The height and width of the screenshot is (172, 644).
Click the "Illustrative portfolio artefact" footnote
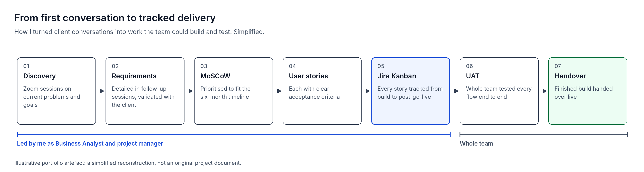pyautogui.click(x=128, y=163)
